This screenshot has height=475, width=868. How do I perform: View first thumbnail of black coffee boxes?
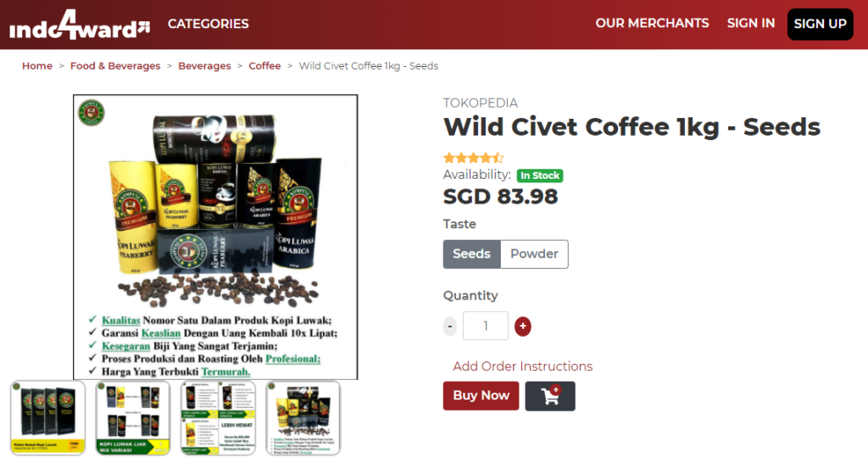point(48,418)
